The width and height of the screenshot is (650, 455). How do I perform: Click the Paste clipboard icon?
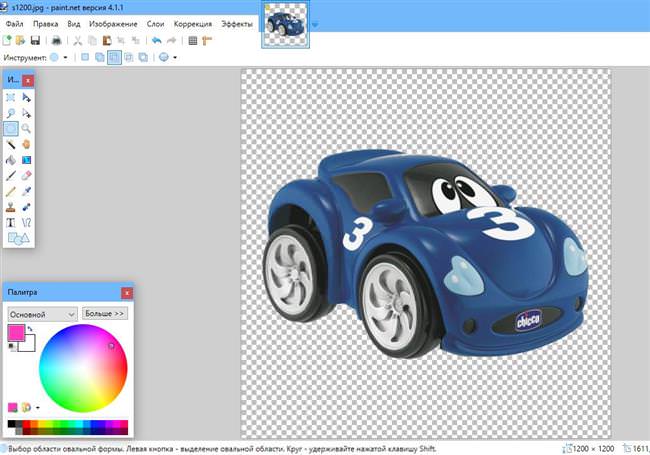coord(107,41)
